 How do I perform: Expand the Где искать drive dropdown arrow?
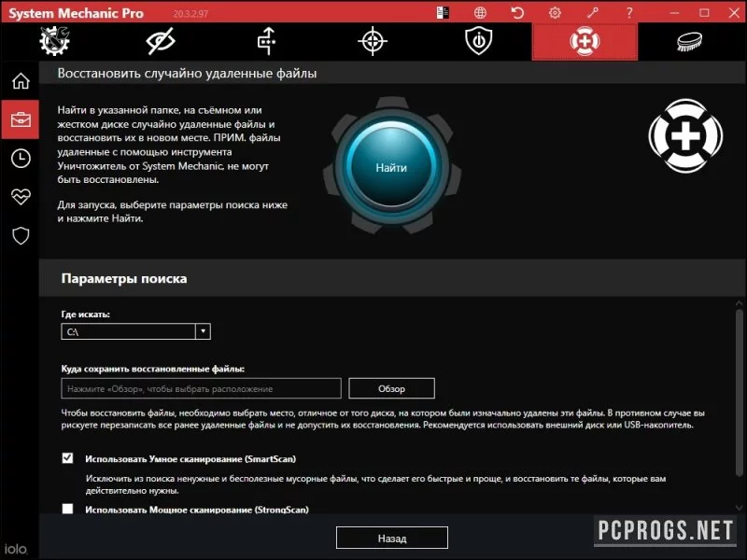click(203, 331)
